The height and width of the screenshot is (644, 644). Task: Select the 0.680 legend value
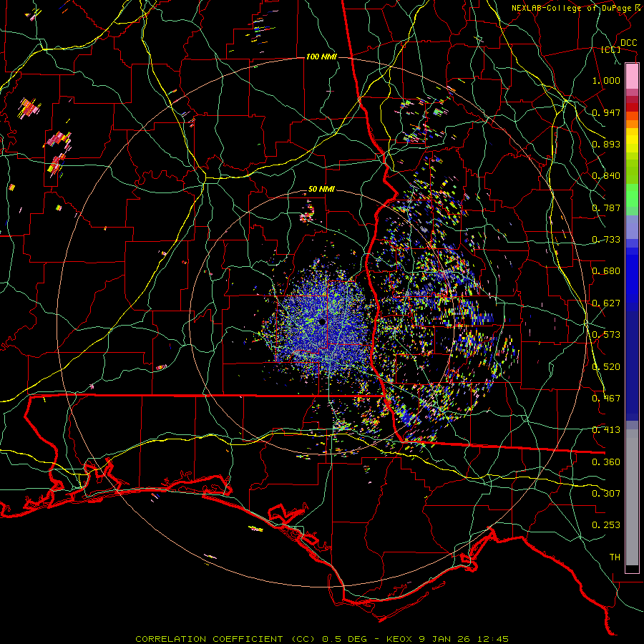[606, 271]
